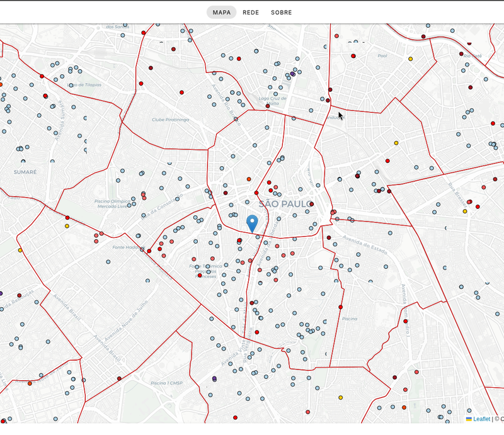
Task: Select purple marker near Lago Cruz de Malta
Action: pyautogui.click(x=292, y=74)
